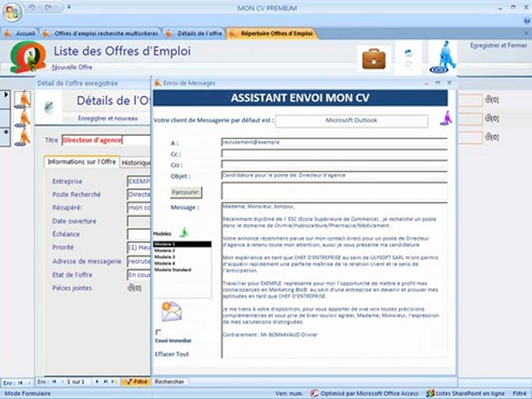Select Modele Standard in models list
Screen dimensions: 532x399
pos(182,270)
